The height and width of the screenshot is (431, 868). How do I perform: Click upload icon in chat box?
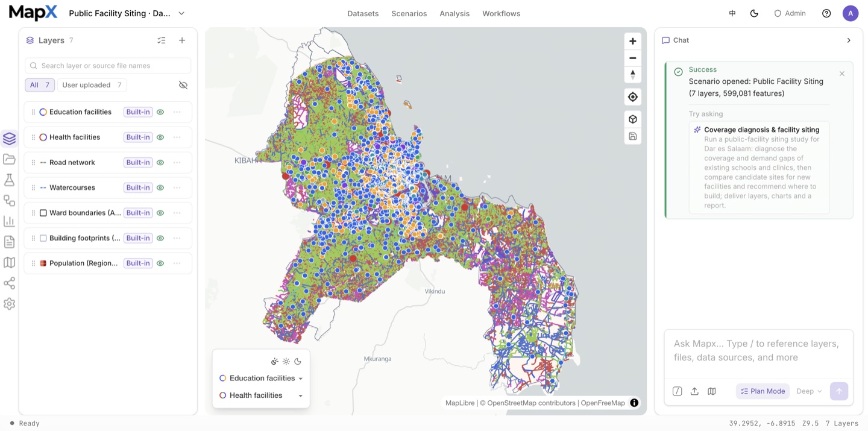(x=694, y=391)
